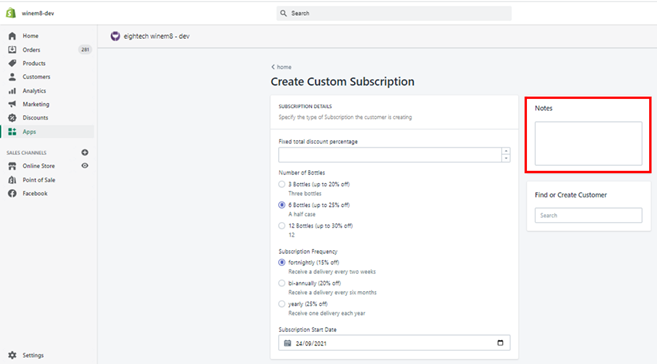The height and width of the screenshot is (364, 657).
Task: Open the date picker calendar button
Action: coord(500,343)
